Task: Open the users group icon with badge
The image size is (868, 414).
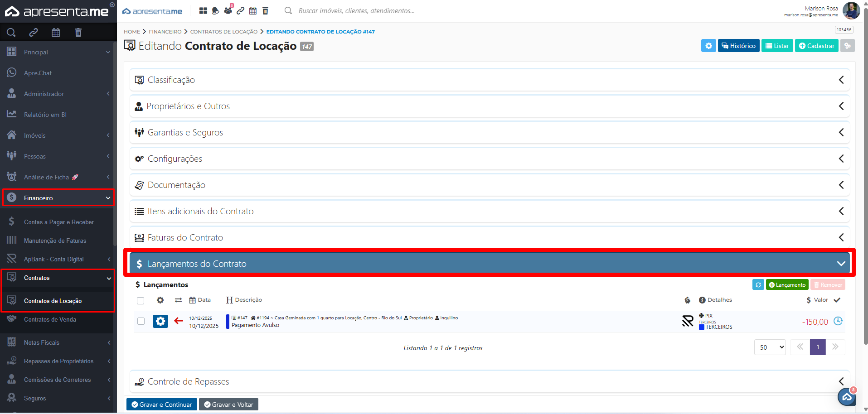Action: point(228,10)
